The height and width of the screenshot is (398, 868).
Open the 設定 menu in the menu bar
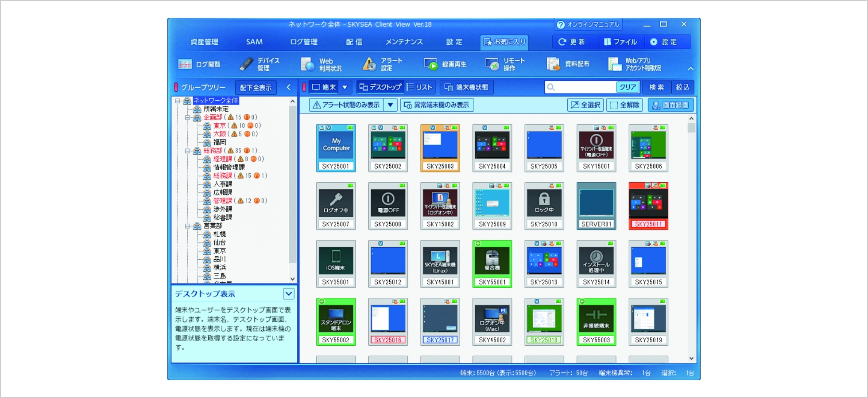click(454, 42)
